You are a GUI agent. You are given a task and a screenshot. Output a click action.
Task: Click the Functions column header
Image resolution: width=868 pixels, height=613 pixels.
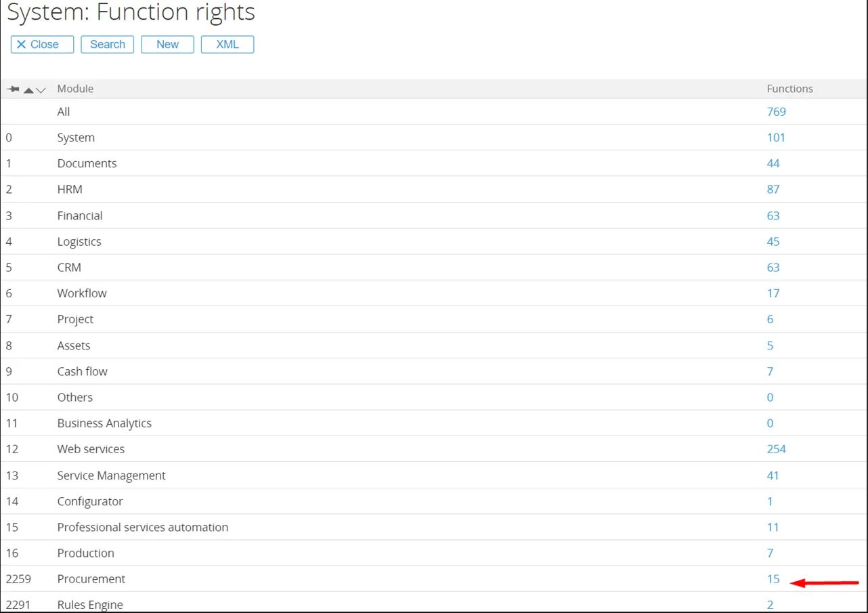[789, 89]
